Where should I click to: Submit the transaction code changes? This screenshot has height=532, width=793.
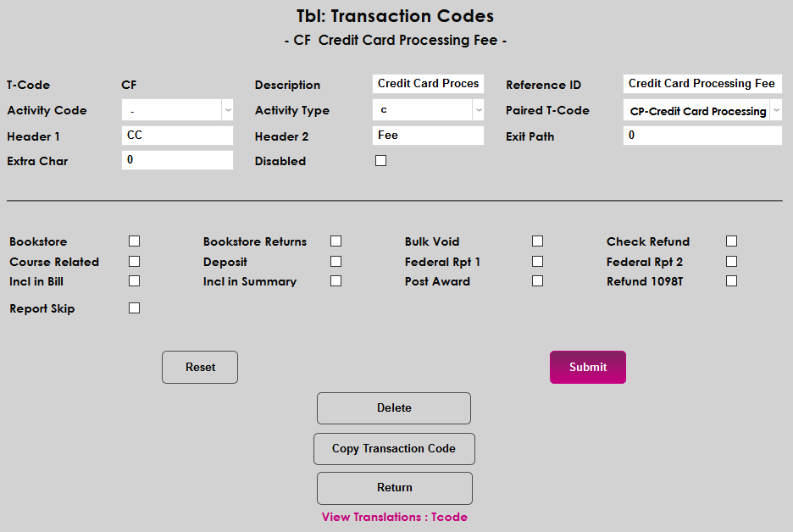587,367
